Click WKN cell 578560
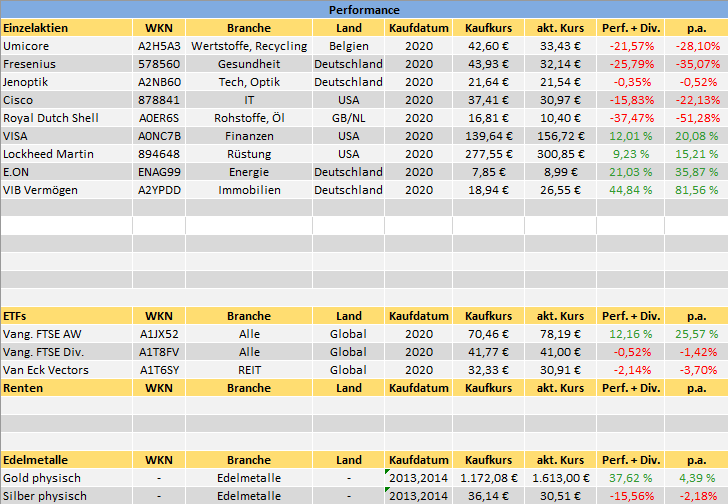 (x=159, y=64)
